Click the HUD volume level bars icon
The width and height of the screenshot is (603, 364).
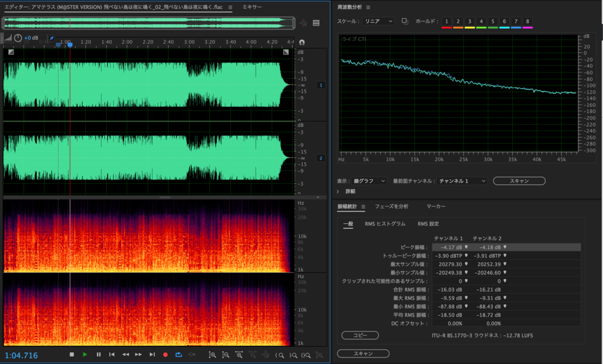[x=8, y=38]
